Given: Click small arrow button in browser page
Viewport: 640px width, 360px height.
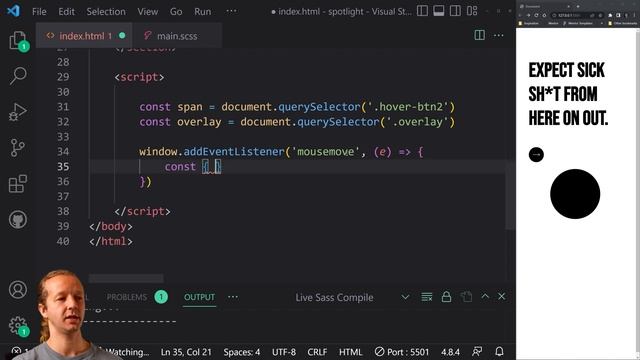Looking at the screenshot, I should pyautogui.click(x=536, y=155).
